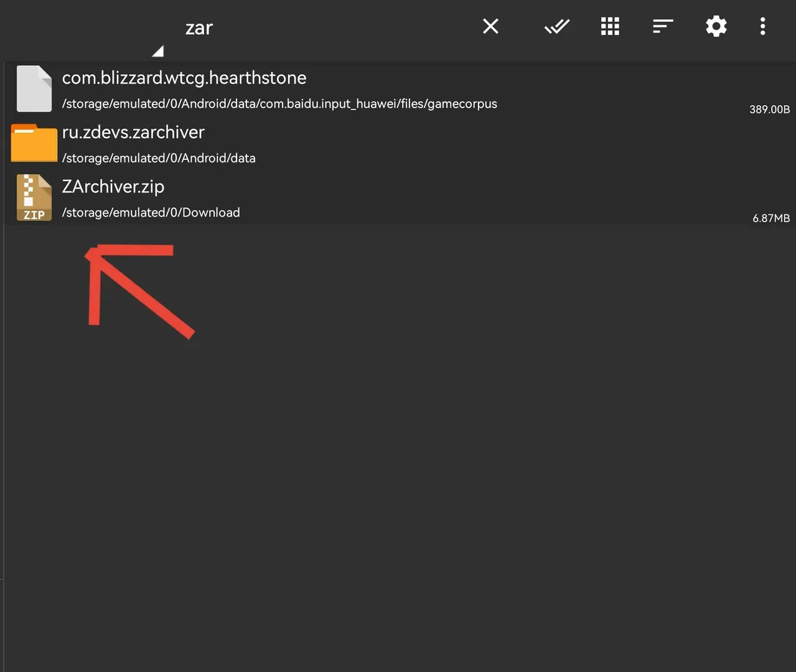The image size is (796, 672).
Task: Click path /storage/emulated/0/Download
Action: click(151, 213)
